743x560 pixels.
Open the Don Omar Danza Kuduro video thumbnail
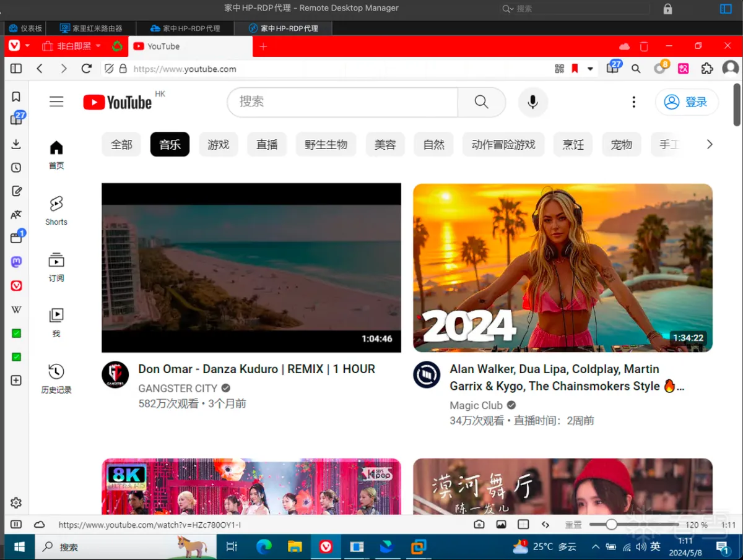pos(251,268)
